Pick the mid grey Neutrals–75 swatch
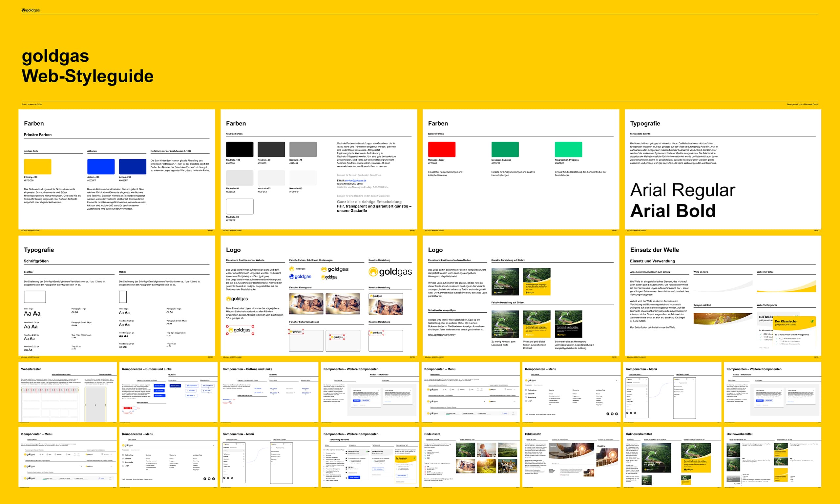This screenshot has height=504, width=840. pyautogui.click(x=303, y=149)
